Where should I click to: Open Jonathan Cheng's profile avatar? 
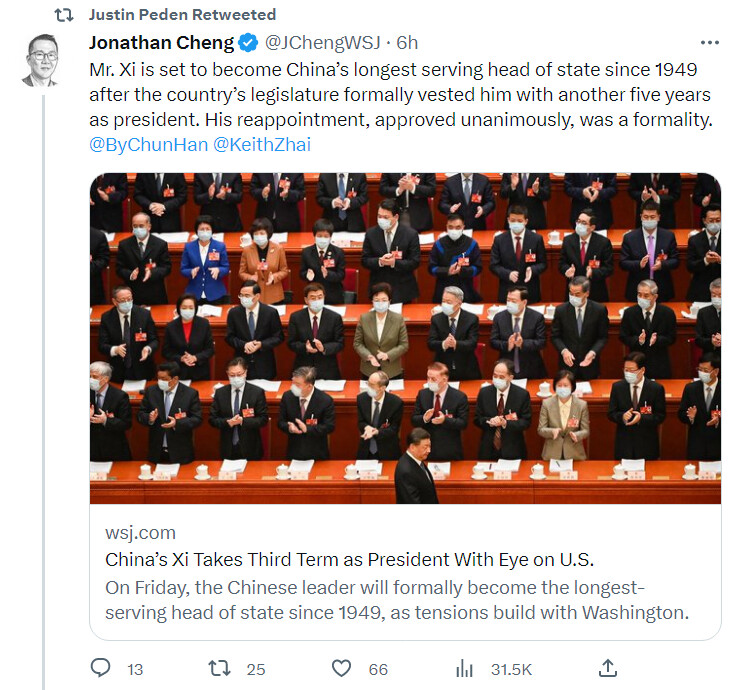[42, 60]
